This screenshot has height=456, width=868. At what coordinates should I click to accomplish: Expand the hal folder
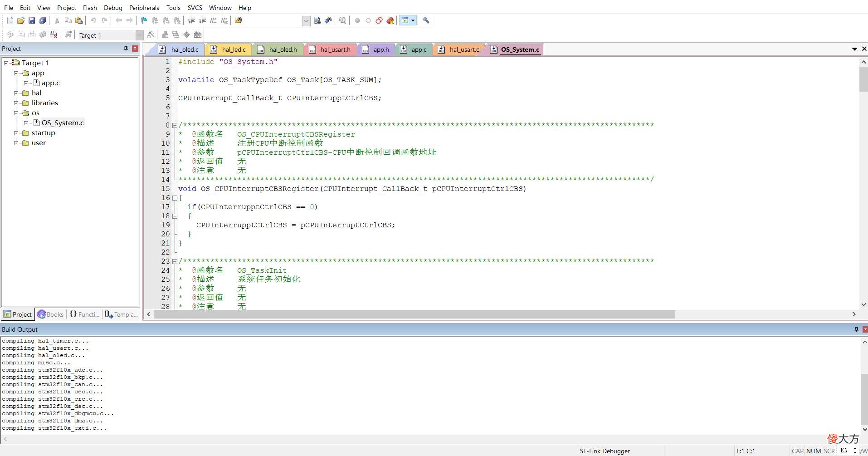click(x=16, y=93)
